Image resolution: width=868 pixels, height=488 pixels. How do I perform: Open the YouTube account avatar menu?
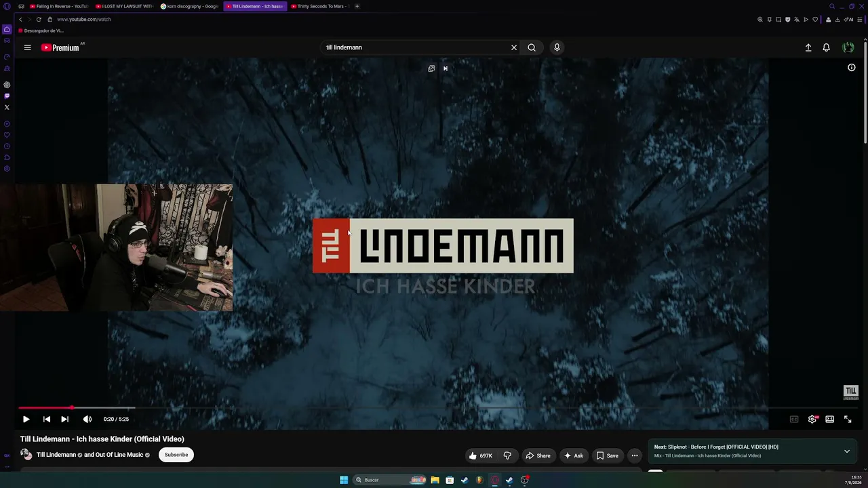pos(848,47)
